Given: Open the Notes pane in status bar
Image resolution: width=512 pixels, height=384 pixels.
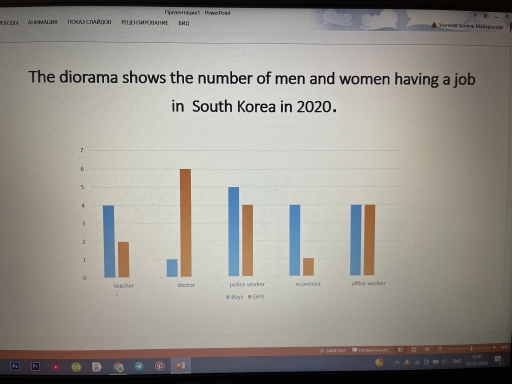Looking at the screenshot, I should tap(333, 350).
